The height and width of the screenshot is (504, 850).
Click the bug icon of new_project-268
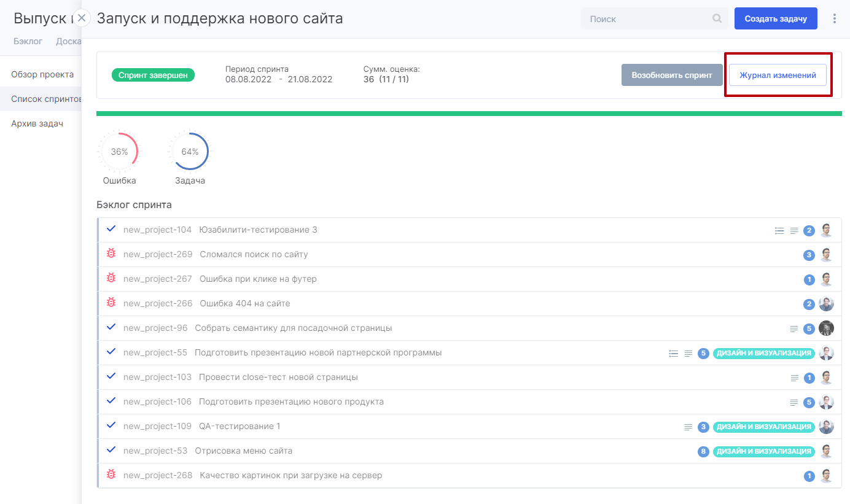pos(111,475)
